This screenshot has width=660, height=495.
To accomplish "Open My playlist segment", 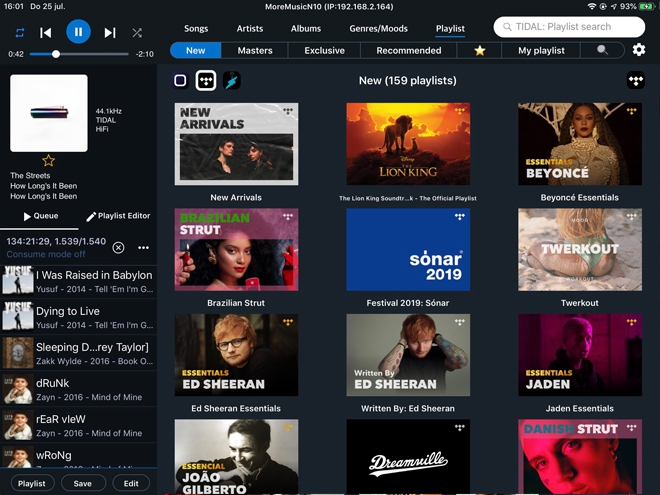I will pos(541,51).
